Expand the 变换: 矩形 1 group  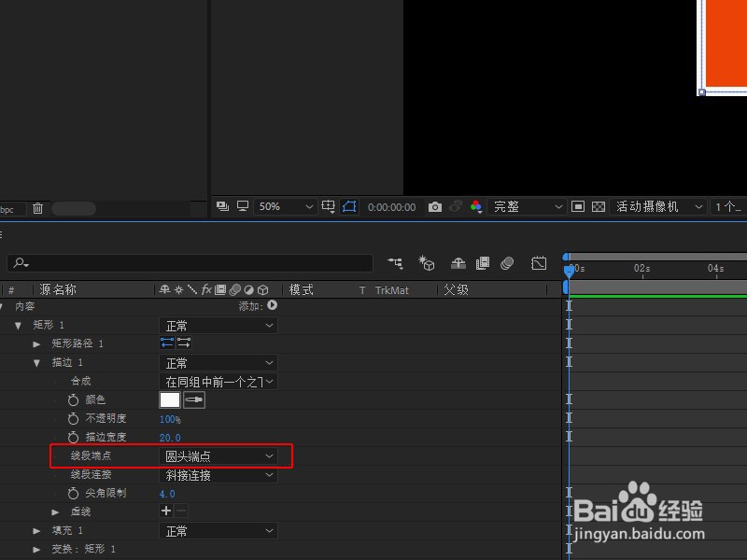click(36, 550)
